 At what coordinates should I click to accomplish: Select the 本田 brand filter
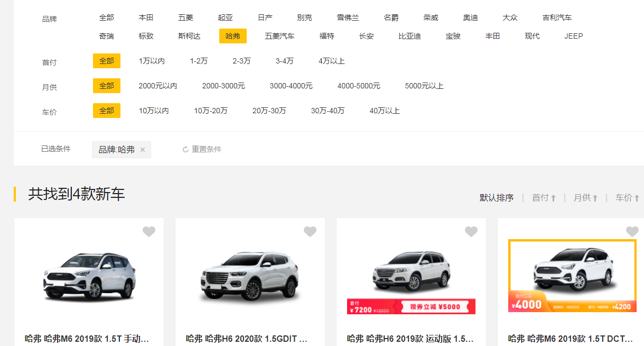tap(146, 17)
